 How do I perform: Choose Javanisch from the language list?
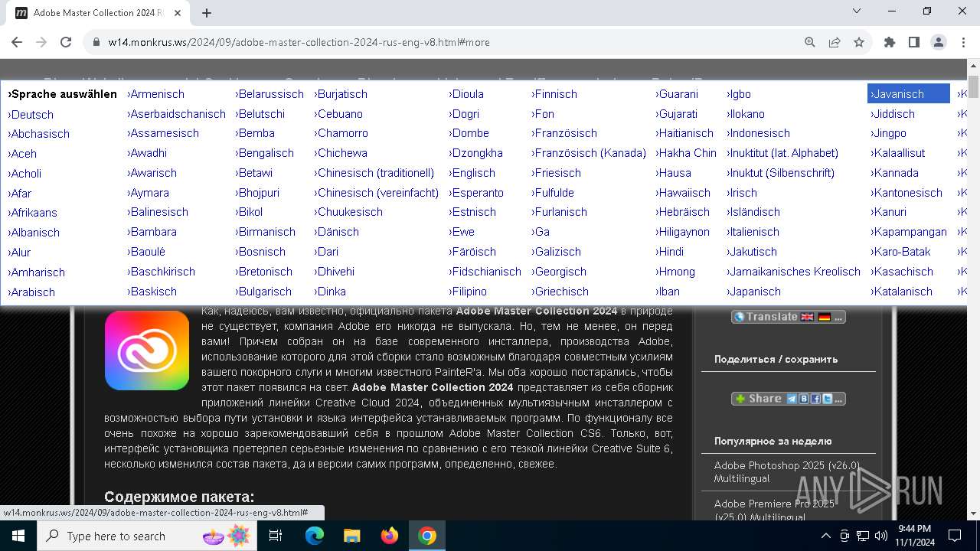[908, 93]
